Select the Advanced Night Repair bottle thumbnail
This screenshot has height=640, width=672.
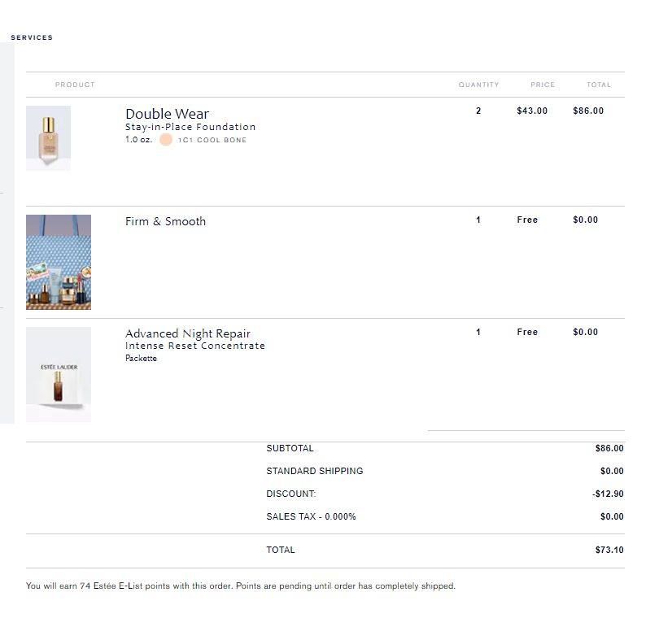59,374
